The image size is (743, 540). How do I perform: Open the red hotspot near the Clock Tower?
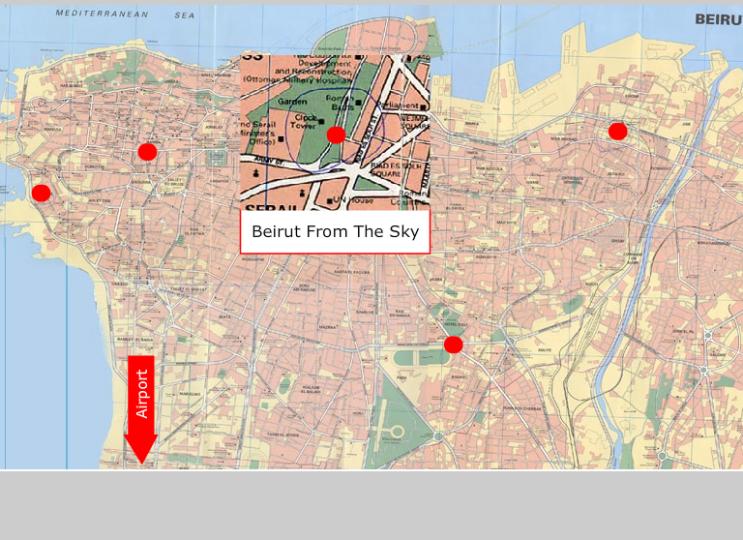336,135
